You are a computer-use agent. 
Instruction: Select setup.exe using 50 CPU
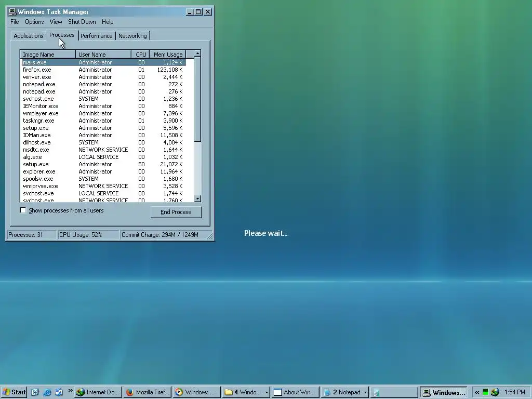103,164
